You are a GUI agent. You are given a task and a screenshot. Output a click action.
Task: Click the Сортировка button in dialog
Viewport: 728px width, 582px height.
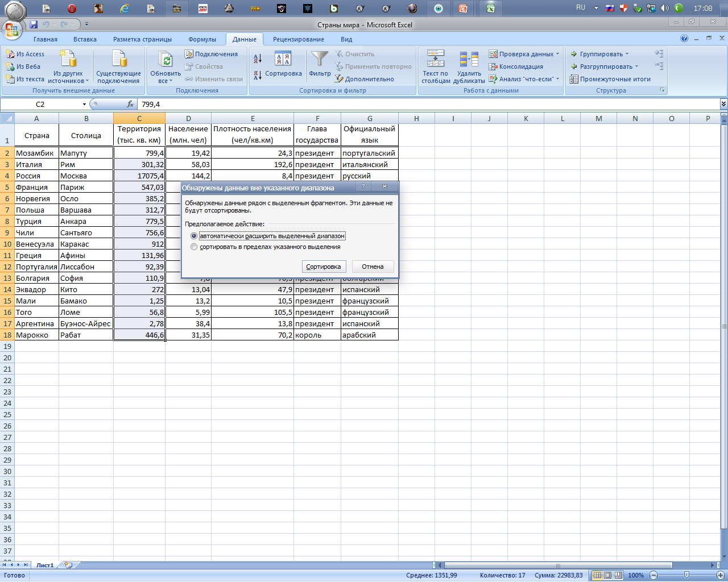tap(324, 267)
